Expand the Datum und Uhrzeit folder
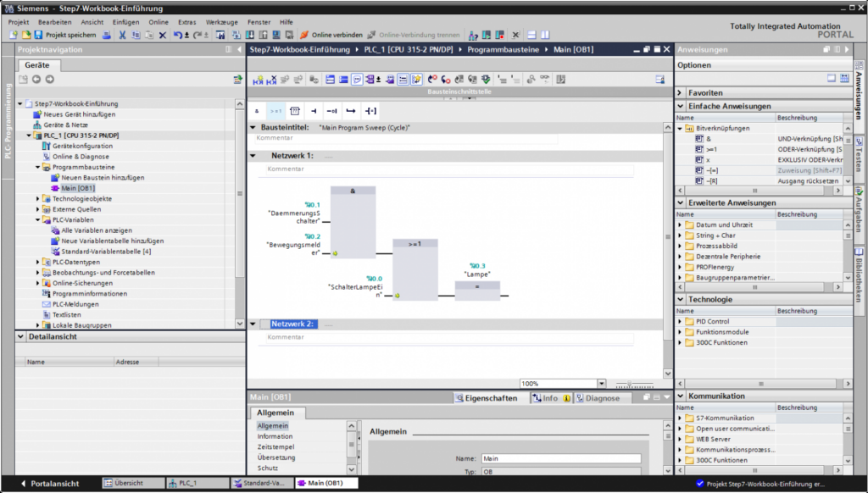The height and width of the screenshot is (493, 868). pos(681,225)
